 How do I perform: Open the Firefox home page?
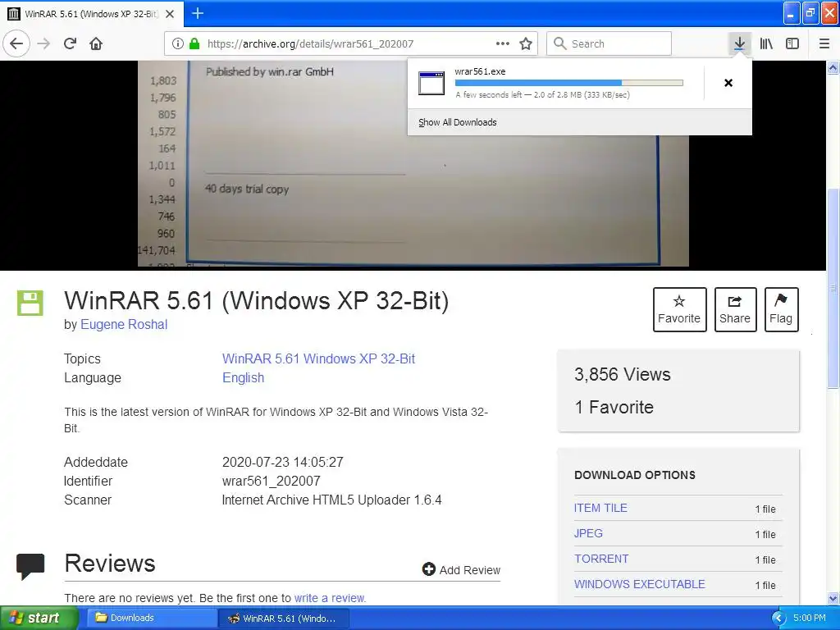[x=96, y=43]
